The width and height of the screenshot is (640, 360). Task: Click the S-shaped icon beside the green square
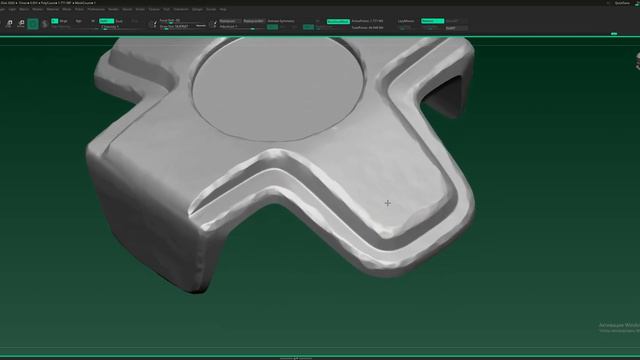pyautogui.click(x=44, y=24)
